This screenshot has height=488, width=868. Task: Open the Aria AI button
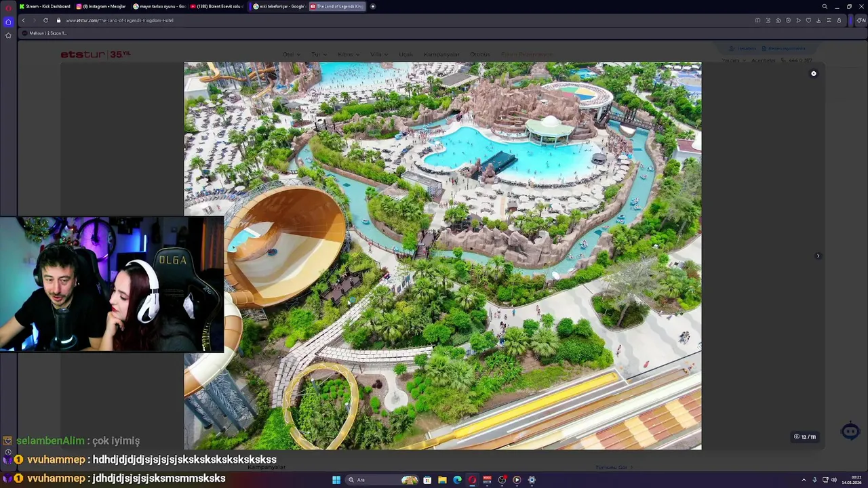861,20
